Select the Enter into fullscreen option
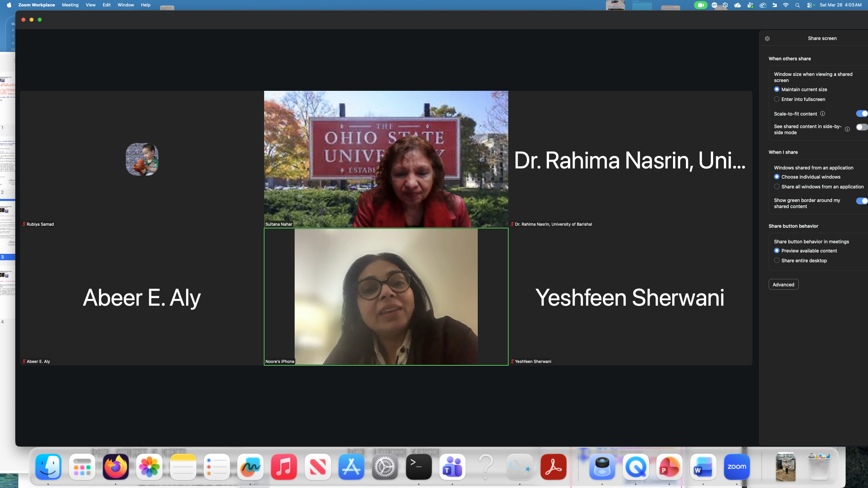Viewport: 868px width, 488px height. click(777, 99)
